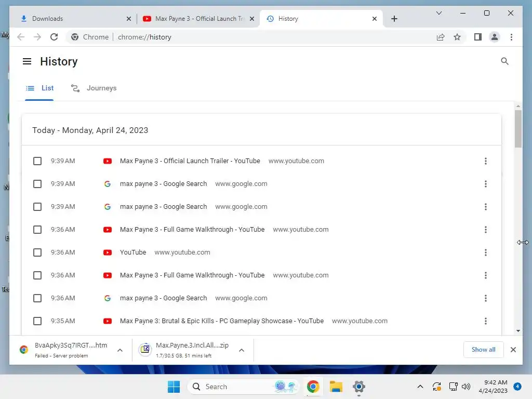
Task: Open 9:36 AM max payne 3 Google Search link
Action: pyautogui.click(x=163, y=298)
